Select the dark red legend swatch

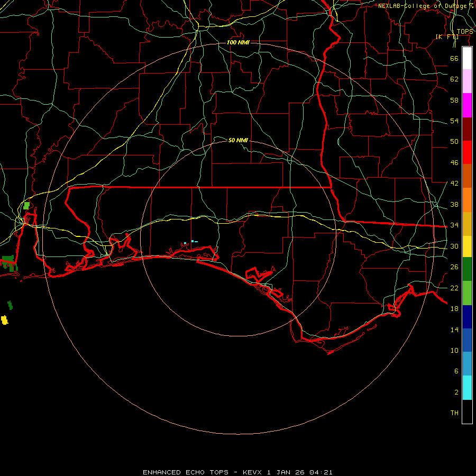click(x=467, y=129)
